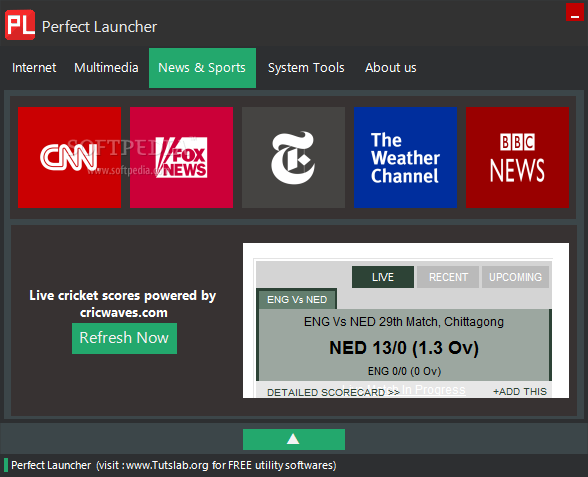The height and width of the screenshot is (477, 588).
Task: Click the +ADD THIS link
Action: [x=520, y=392]
